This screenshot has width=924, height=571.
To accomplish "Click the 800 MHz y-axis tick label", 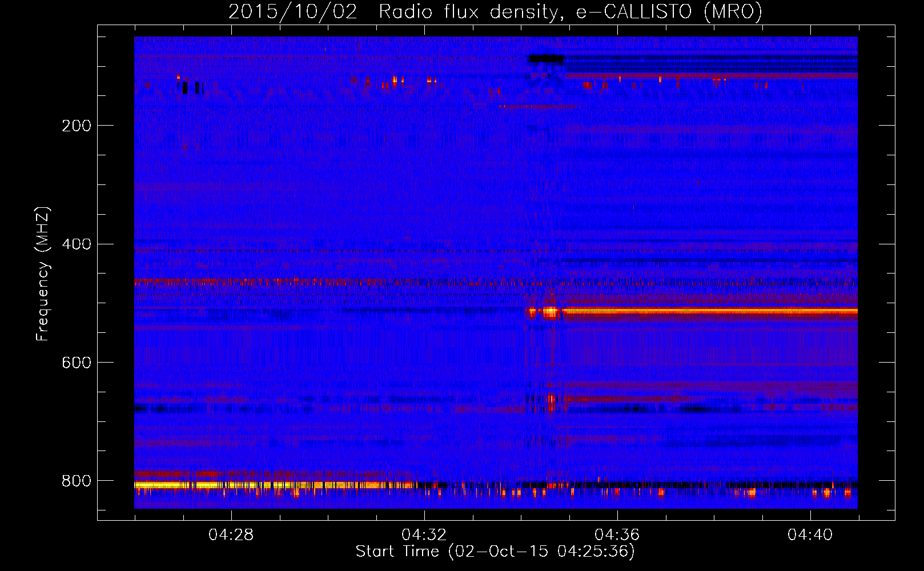I will coord(77,481).
